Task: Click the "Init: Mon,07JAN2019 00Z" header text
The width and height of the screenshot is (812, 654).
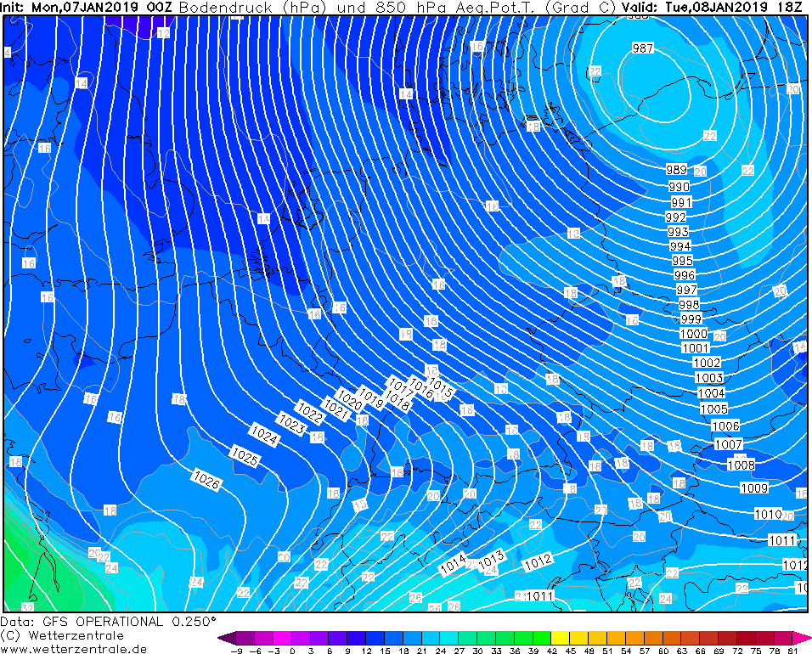Action: [x=87, y=8]
